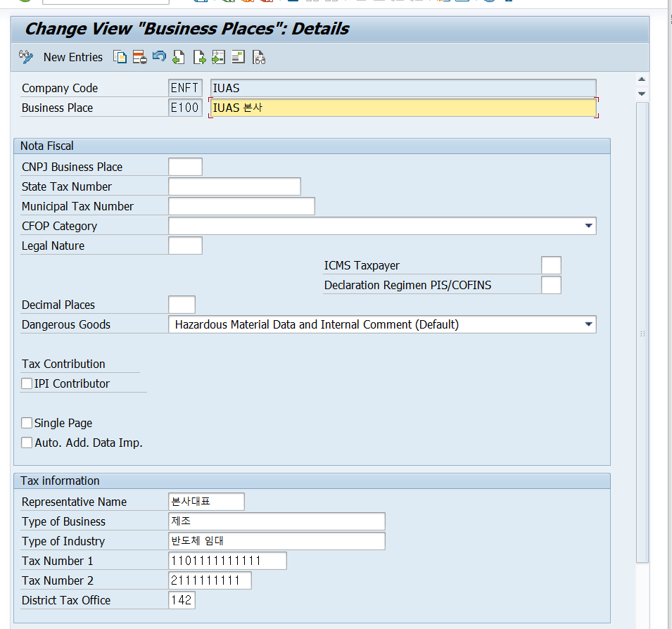Enable the Single Page checkbox
Image resolution: width=672 pixels, height=629 pixels.
27,423
